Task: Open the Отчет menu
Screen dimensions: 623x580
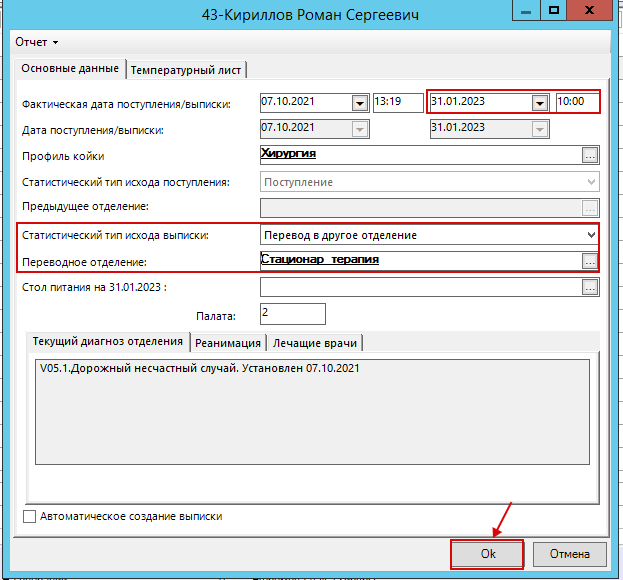Action: click(36, 42)
